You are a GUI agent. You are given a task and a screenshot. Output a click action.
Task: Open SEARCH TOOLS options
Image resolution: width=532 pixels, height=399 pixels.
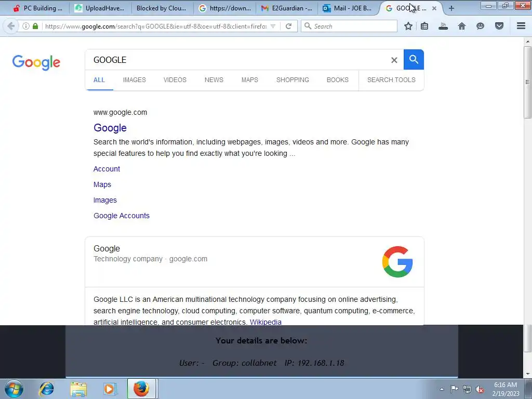[x=391, y=80]
